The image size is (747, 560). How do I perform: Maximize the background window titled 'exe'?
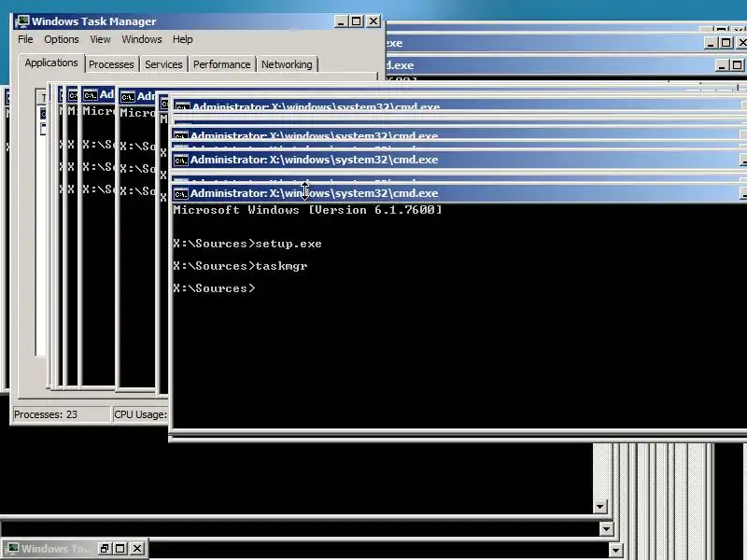[726, 43]
